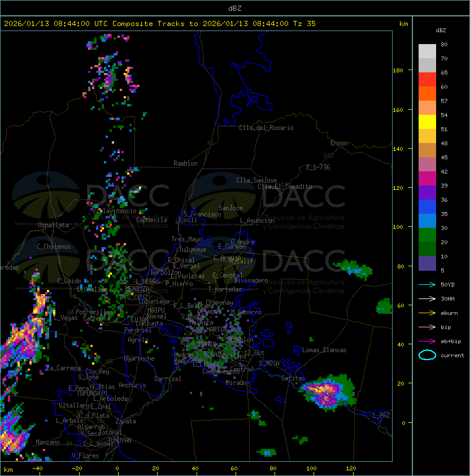Select the MENDOZA city label
470x476 pixels.
(137, 289)
